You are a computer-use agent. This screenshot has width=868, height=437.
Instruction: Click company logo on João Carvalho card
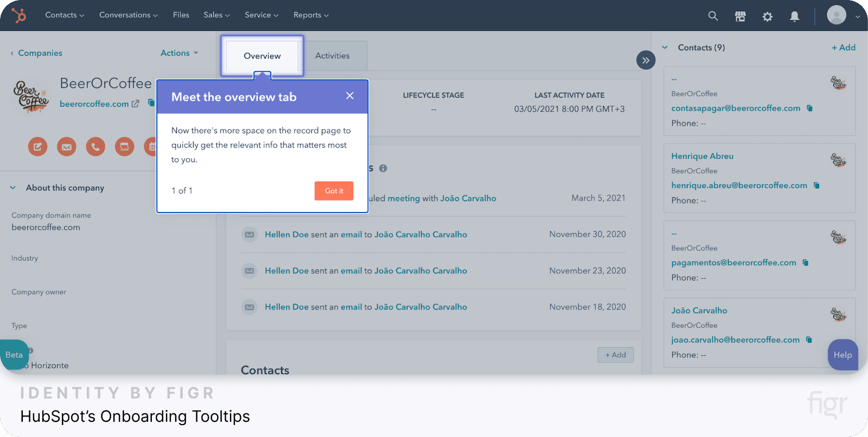(839, 314)
